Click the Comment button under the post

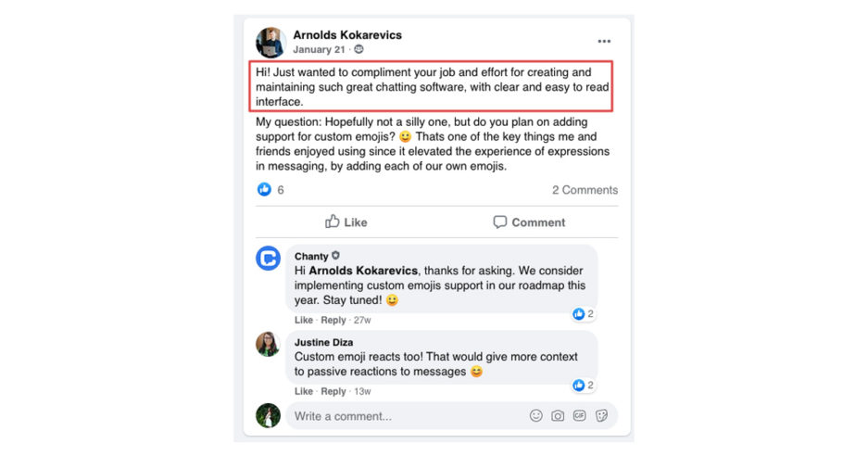click(528, 222)
